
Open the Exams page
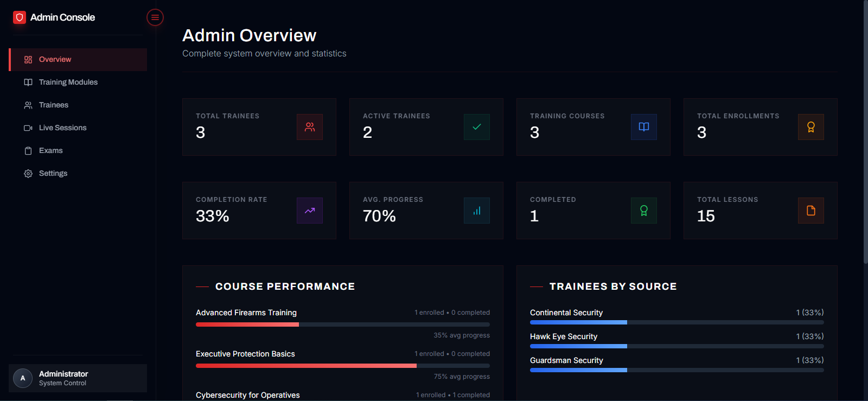tap(50, 151)
